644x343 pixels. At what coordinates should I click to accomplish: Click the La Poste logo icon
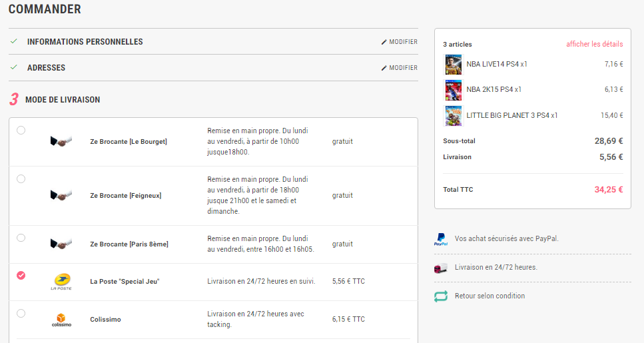[61, 281]
